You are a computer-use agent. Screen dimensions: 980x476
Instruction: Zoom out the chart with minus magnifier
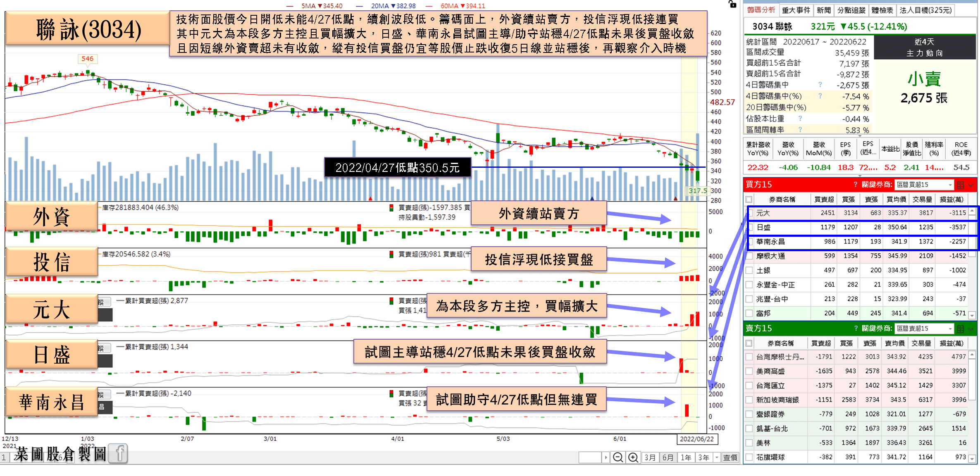(x=618, y=457)
